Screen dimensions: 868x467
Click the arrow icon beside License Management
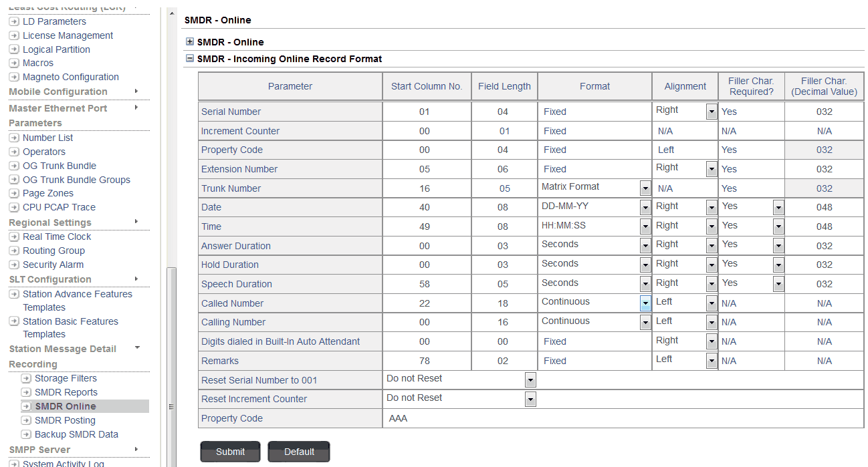pos(14,35)
